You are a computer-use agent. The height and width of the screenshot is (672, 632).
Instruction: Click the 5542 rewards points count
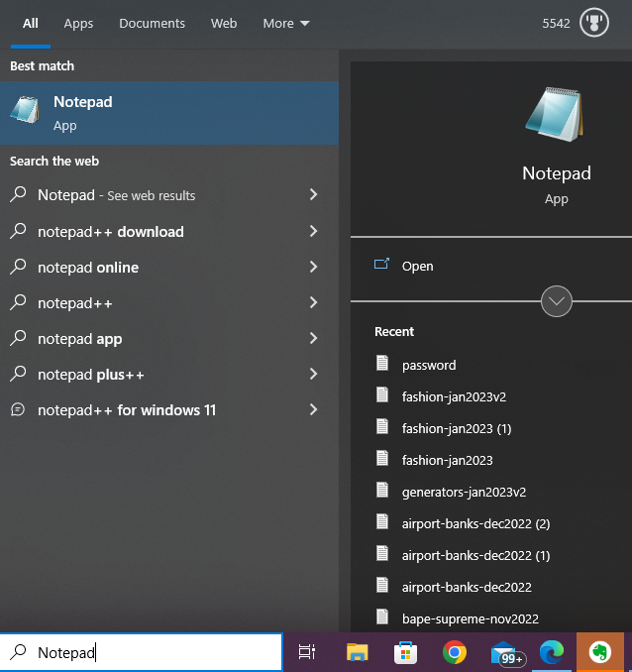click(556, 23)
